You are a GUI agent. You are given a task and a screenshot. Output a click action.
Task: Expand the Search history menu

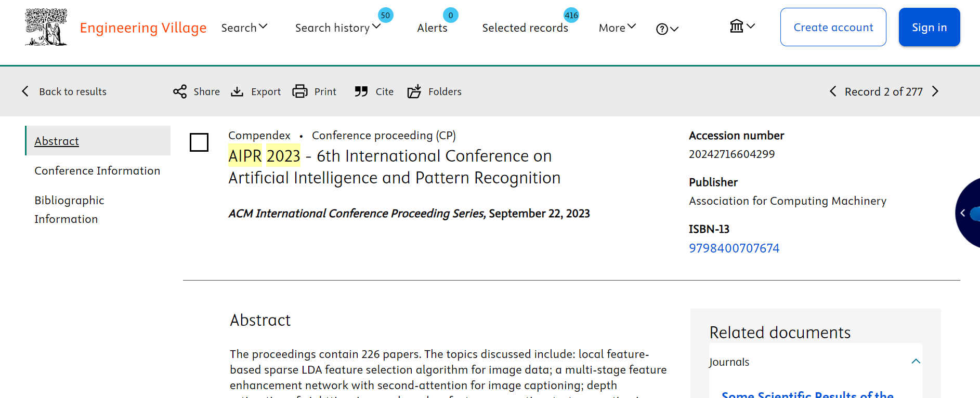338,28
